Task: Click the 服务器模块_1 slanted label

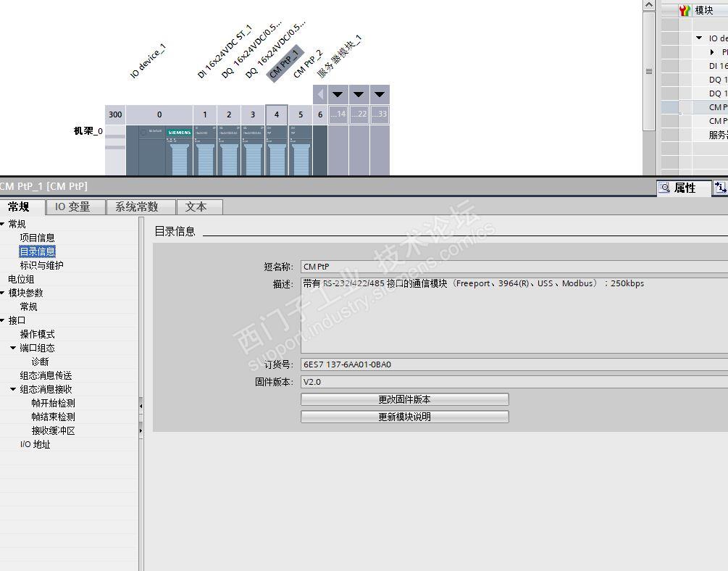Action: coord(339,57)
